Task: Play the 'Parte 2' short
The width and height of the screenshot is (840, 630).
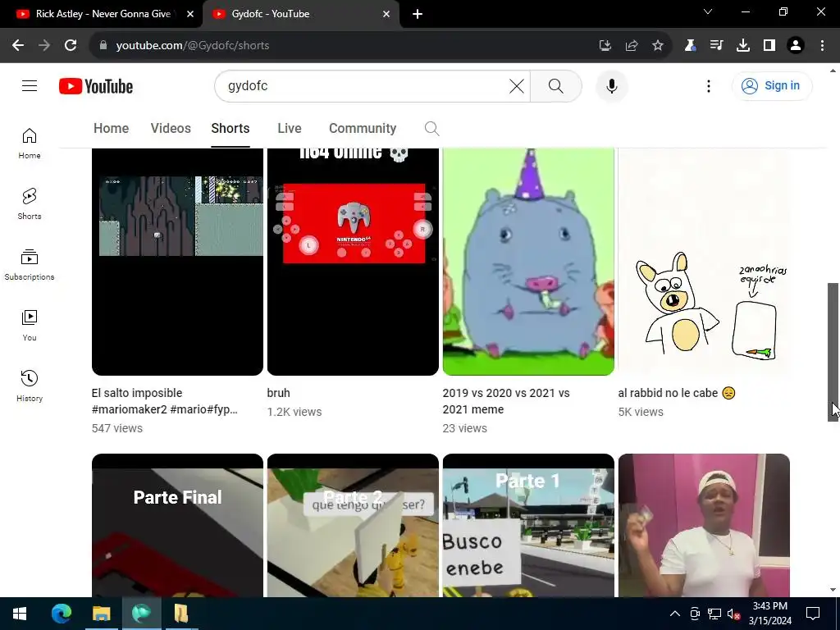Action: click(x=353, y=525)
